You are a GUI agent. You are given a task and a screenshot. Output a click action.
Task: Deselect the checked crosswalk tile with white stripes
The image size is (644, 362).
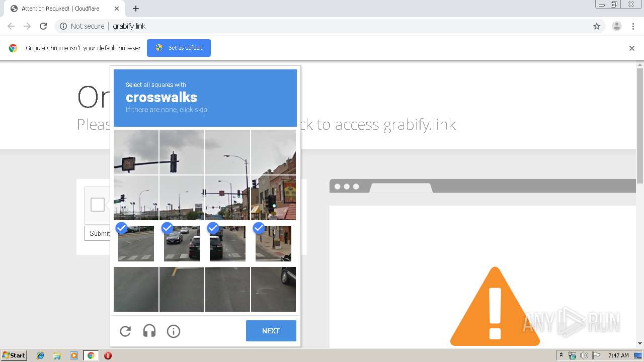pyautogui.click(x=136, y=243)
